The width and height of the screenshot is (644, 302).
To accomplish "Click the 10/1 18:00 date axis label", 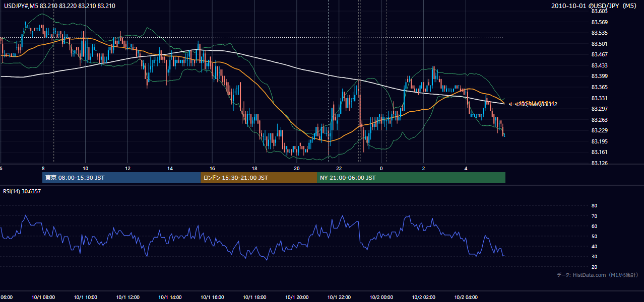I will pos(254,297).
